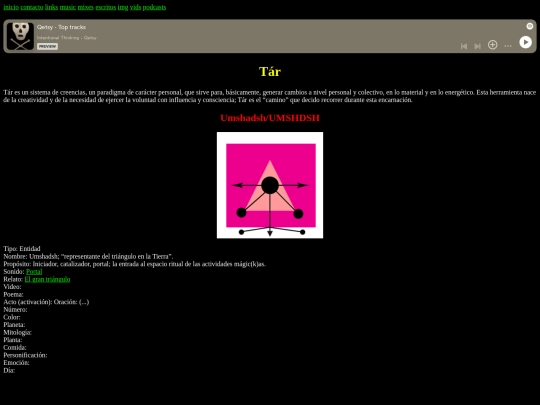Screen dimensions: 540x405
Task: Click the 'Tipo: Entidad' line
Action: click(x=22, y=249)
